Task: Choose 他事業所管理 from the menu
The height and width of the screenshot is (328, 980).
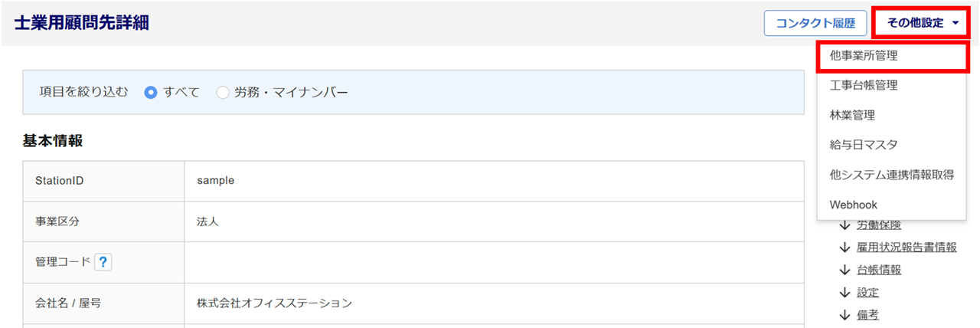Action: (x=892, y=55)
